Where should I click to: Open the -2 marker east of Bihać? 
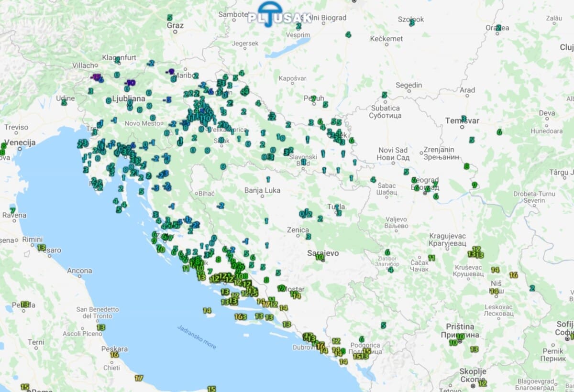(220, 206)
